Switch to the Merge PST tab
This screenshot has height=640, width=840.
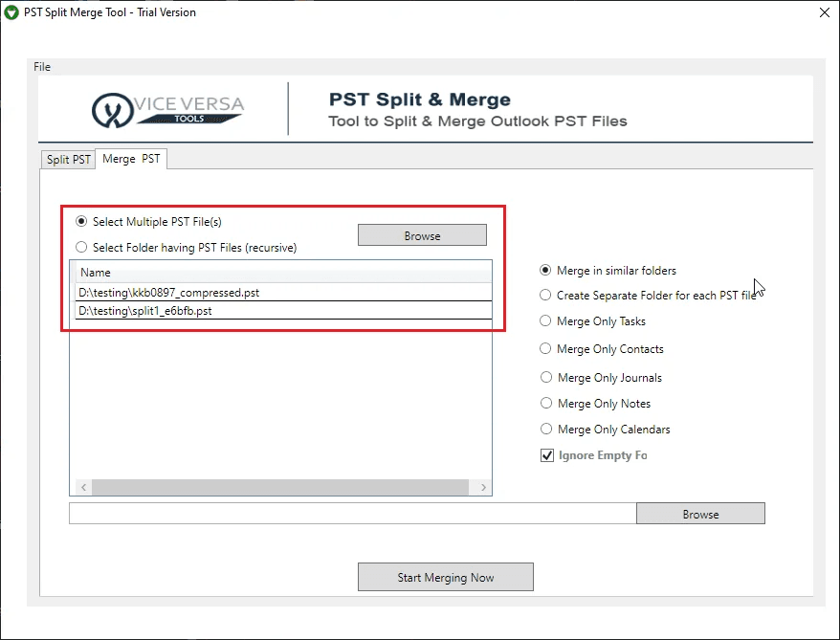131,159
